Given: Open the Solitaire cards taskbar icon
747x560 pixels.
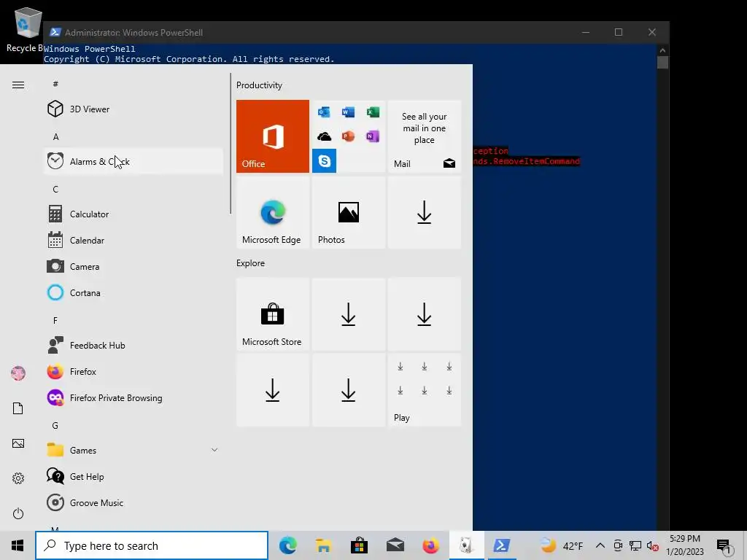Looking at the screenshot, I should 466,545.
